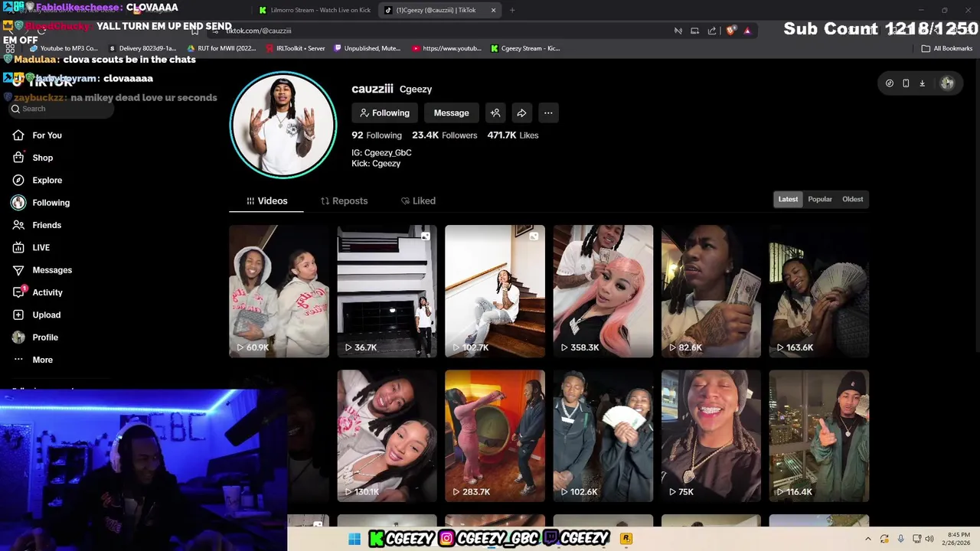Image resolution: width=980 pixels, height=551 pixels.
Task: Share the cauzziii profile
Action: [521, 113]
